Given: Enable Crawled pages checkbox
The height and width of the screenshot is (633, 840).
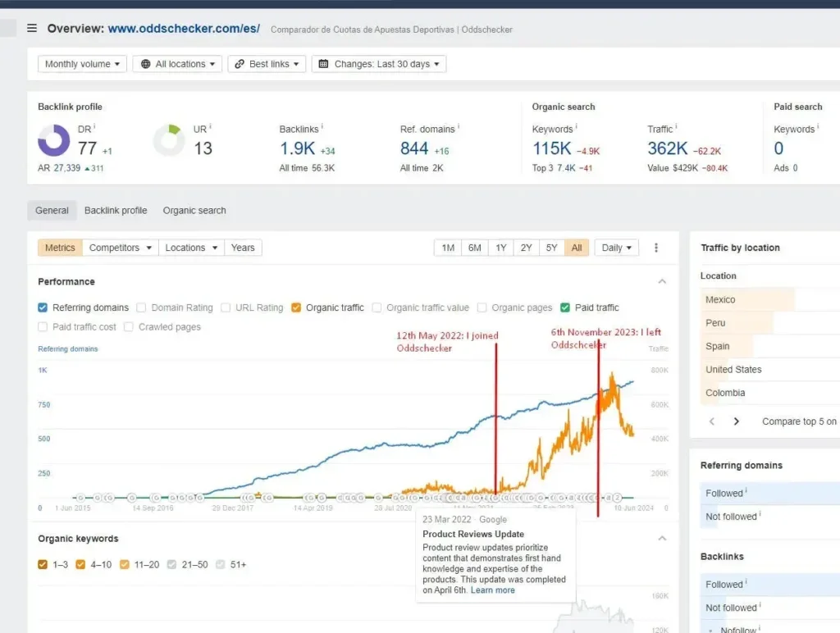Looking at the screenshot, I should pyautogui.click(x=129, y=326).
